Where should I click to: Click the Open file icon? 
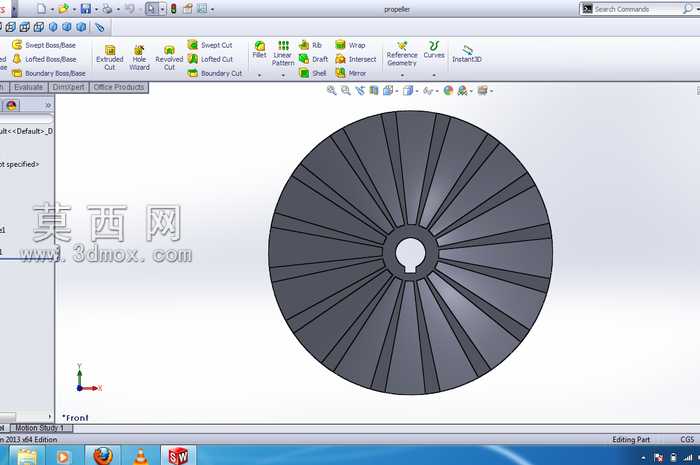64,8
